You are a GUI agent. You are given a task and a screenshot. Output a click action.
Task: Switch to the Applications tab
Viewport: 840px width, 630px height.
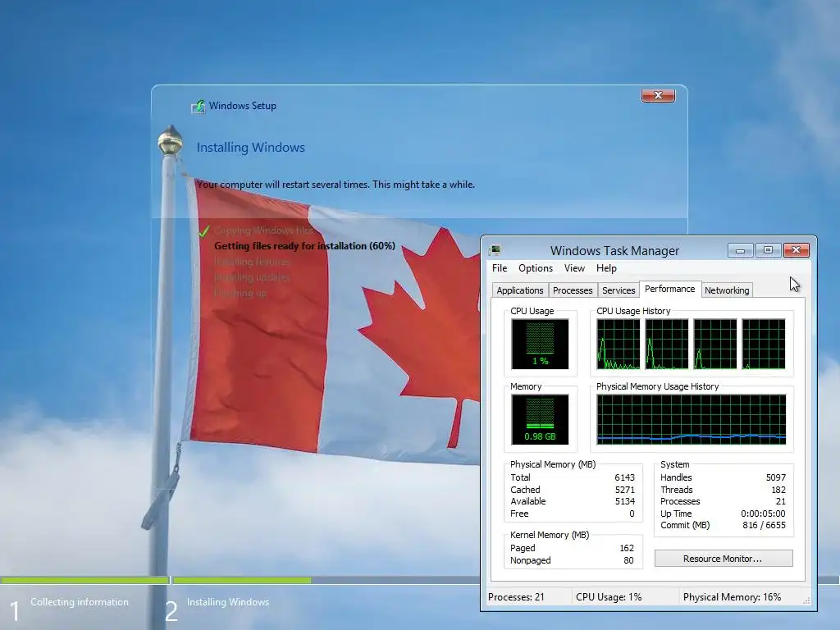coord(519,290)
